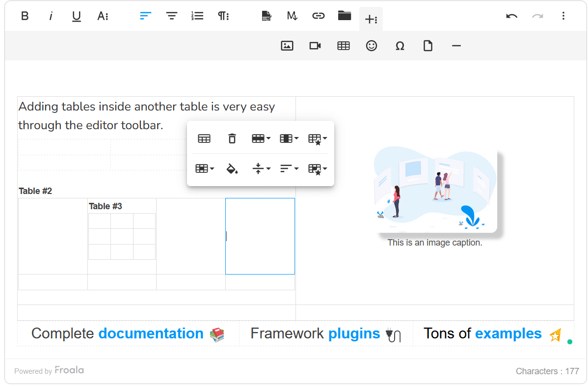This screenshot has width=588, height=387.
Task: Open the More Rich insert menu
Action: tap(371, 19)
